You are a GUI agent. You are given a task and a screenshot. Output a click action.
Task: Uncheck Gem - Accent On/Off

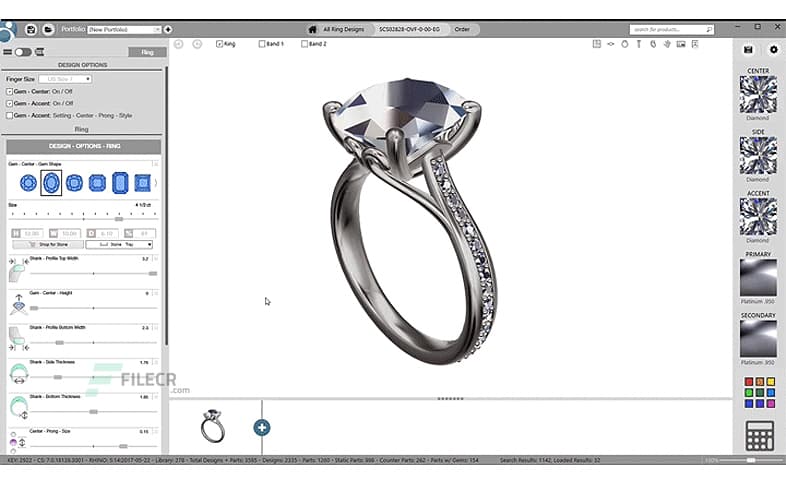coord(9,103)
